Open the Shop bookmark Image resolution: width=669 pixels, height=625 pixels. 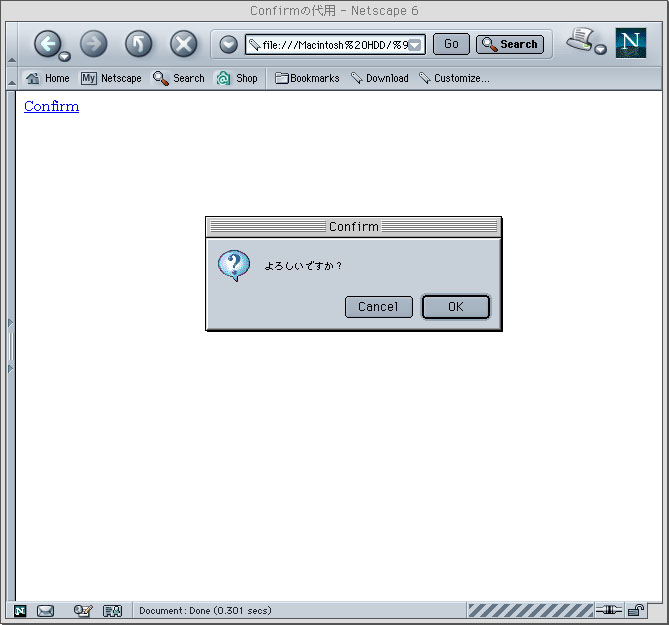tap(237, 78)
